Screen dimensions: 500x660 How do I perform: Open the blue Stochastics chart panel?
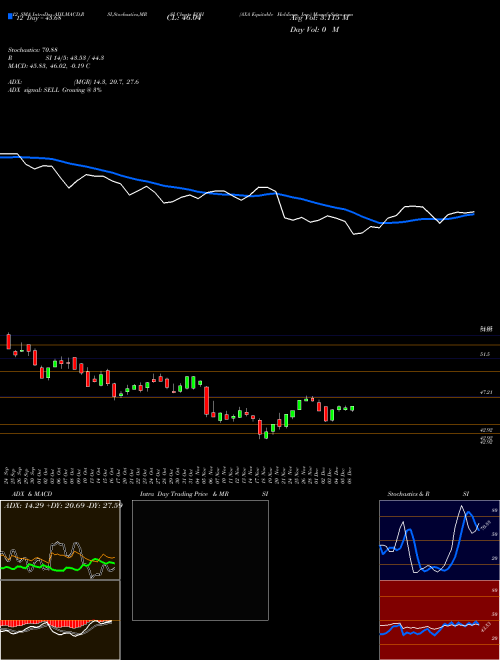pos(439,540)
